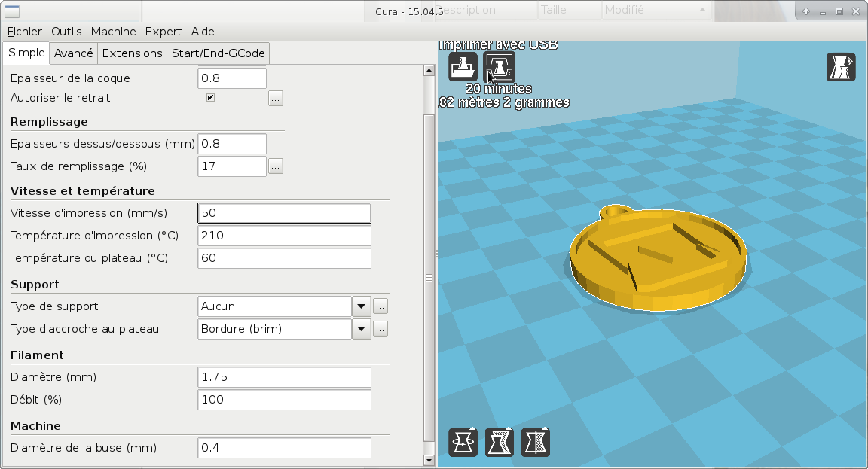Click the settings panel scrollbar down arrow
The width and height of the screenshot is (868, 469).
(x=429, y=460)
